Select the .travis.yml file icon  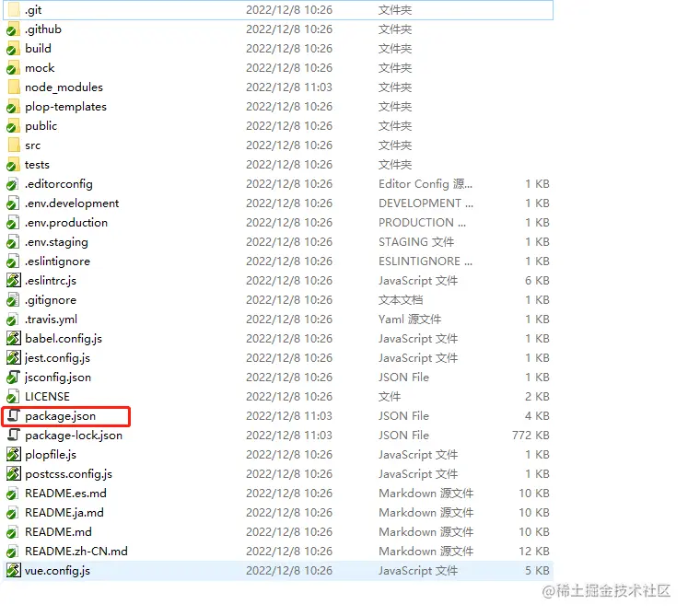13,319
